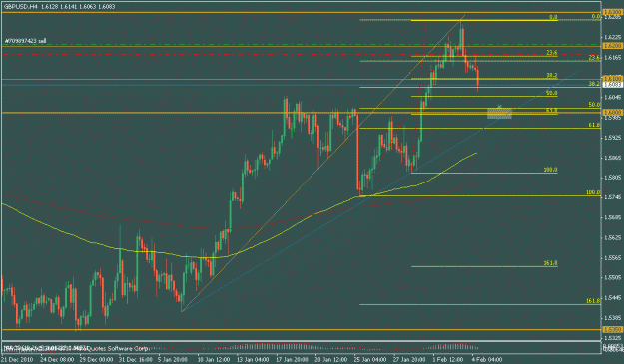Click the 20 Jan 12:00 time label
This screenshot has width=624, height=364.
(330, 360)
